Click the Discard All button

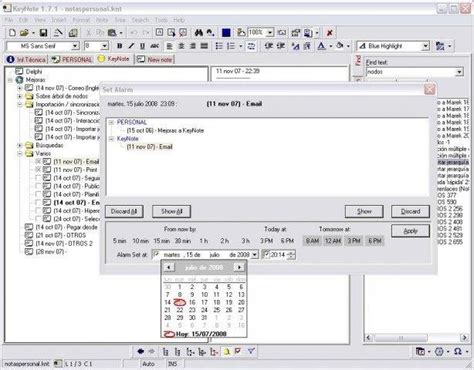124,211
